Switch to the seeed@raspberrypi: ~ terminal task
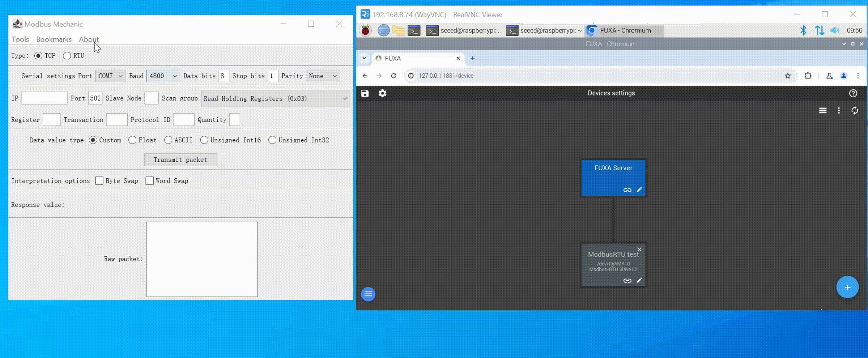Viewport: 868px width, 358px height. tap(544, 31)
